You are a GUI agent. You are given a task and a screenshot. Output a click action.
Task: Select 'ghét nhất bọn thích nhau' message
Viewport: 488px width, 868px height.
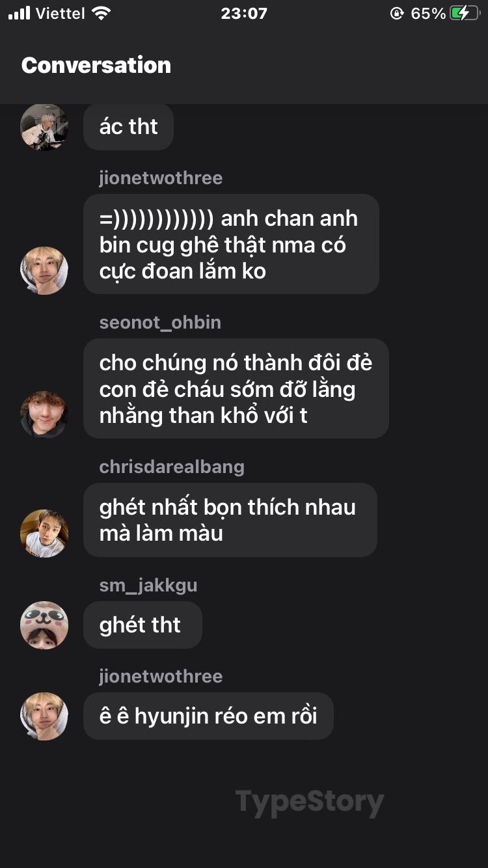point(230,520)
